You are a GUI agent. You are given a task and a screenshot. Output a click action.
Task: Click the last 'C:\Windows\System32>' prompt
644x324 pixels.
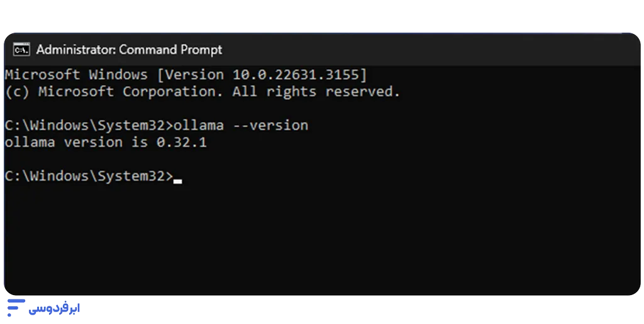(x=89, y=176)
